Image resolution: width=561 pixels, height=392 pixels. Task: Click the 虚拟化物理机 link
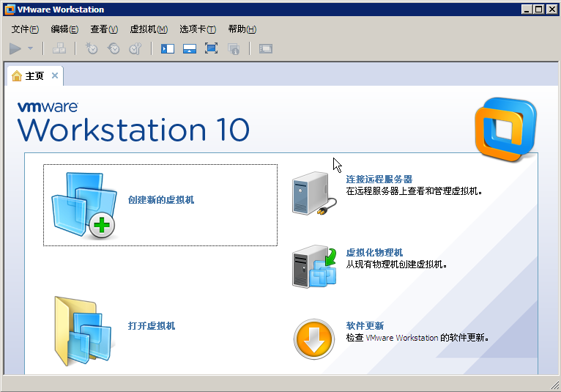coord(374,252)
